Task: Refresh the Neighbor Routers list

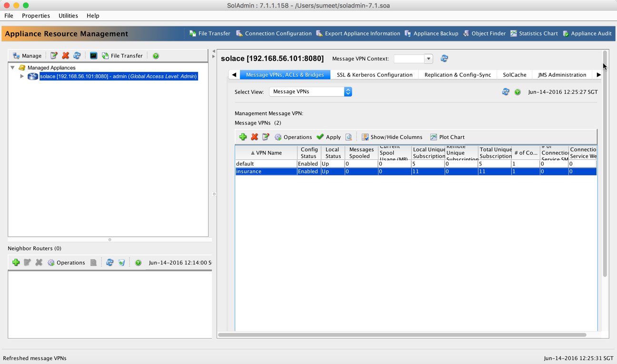Action: click(x=109, y=262)
